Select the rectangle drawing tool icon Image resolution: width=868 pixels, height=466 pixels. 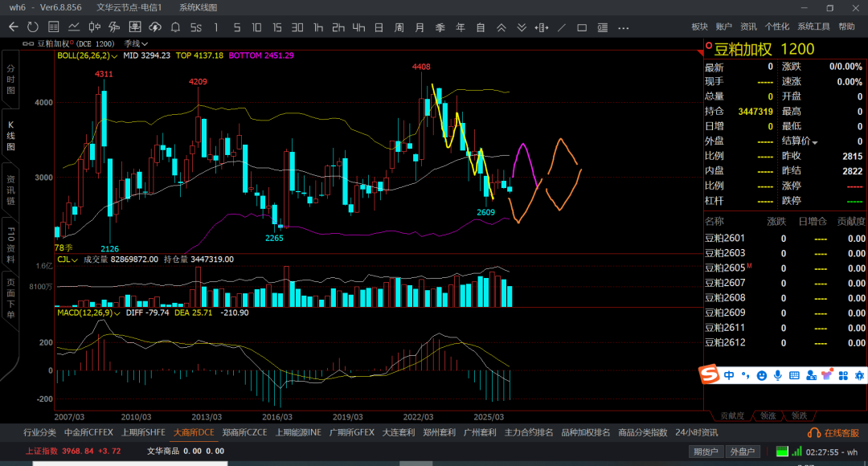[582, 27]
